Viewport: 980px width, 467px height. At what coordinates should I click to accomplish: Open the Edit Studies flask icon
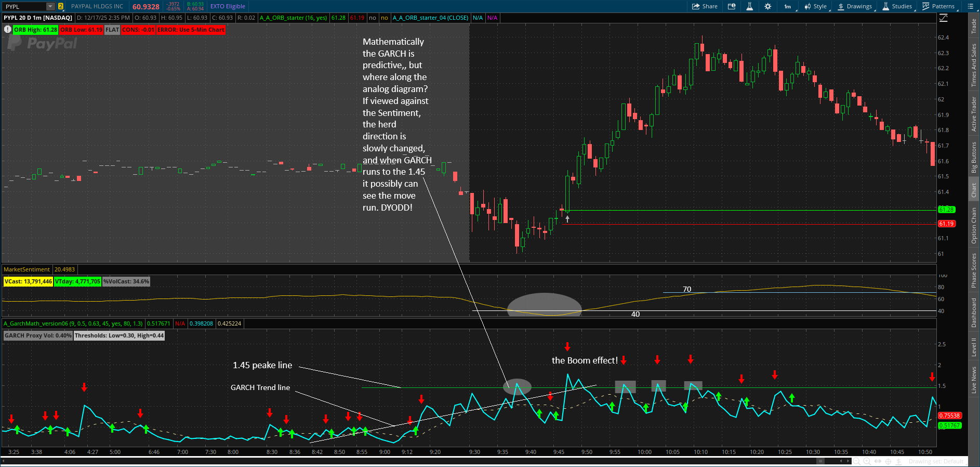[x=749, y=6]
